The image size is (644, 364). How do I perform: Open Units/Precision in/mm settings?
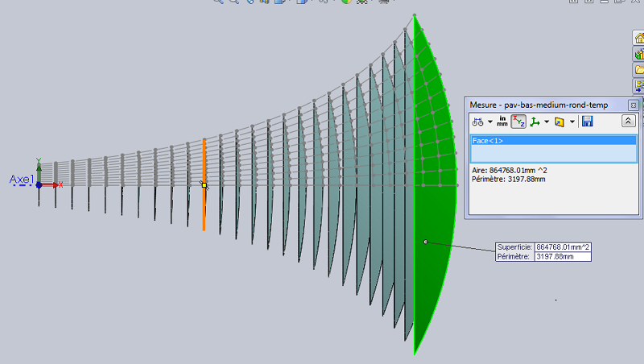pyautogui.click(x=502, y=121)
